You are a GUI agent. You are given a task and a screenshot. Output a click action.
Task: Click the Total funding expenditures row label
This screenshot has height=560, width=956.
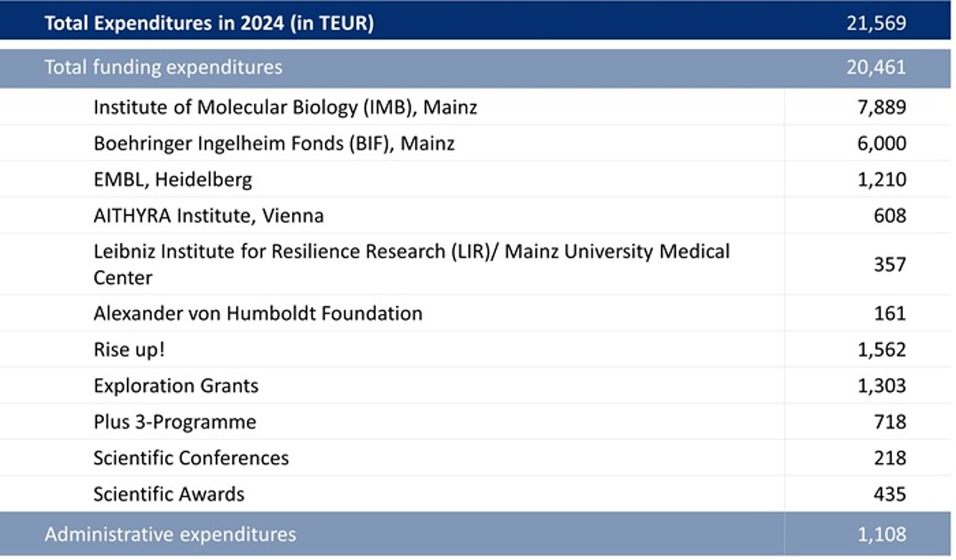pos(163,67)
